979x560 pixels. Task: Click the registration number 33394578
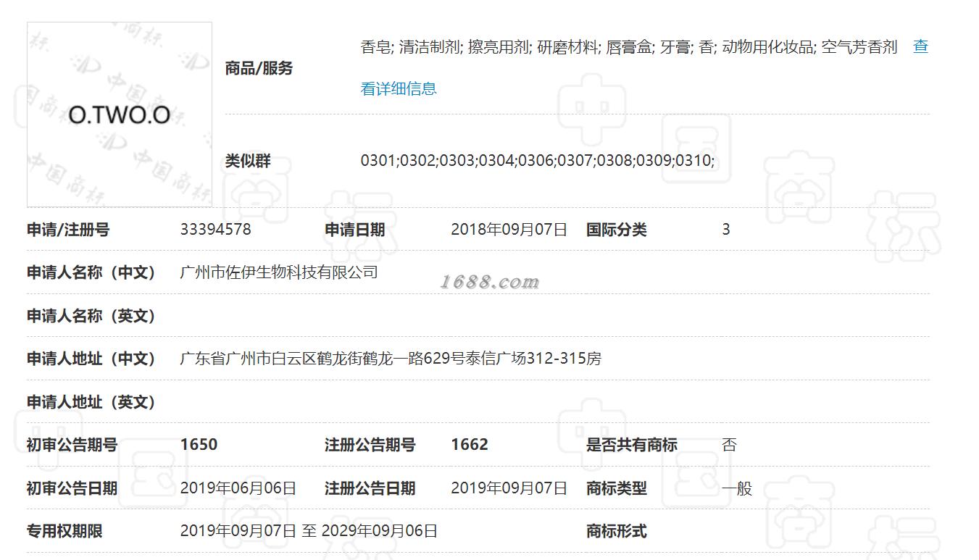tap(216, 230)
